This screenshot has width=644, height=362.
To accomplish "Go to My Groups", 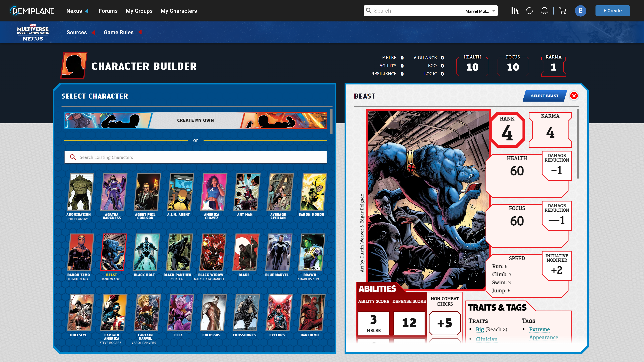I will 139,11.
